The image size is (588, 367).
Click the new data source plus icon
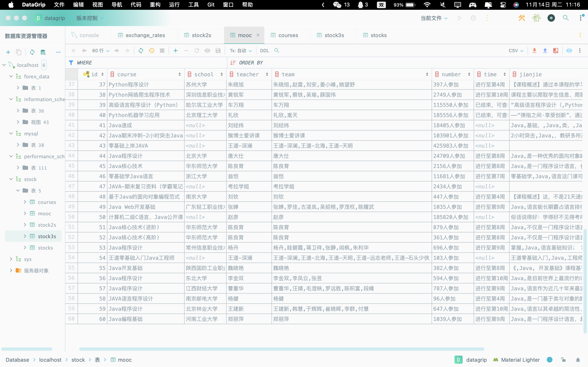(8, 52)
